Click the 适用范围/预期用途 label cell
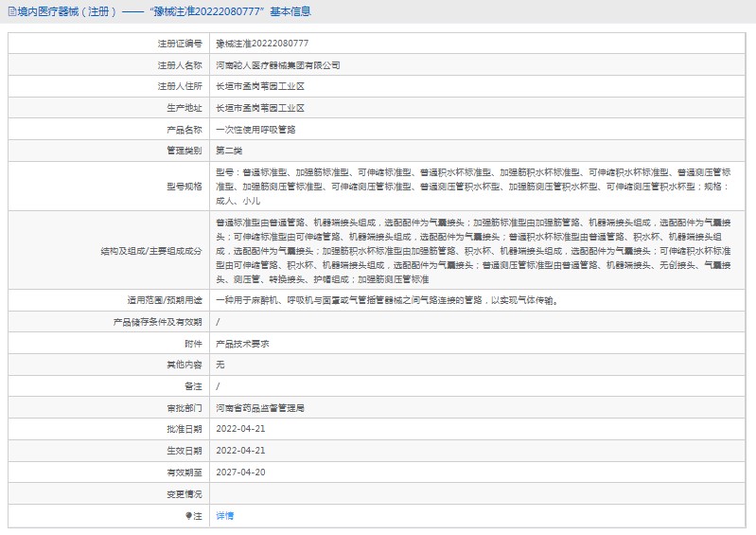Viewport: 756px width, 535px height. click(x=109, y=300)
